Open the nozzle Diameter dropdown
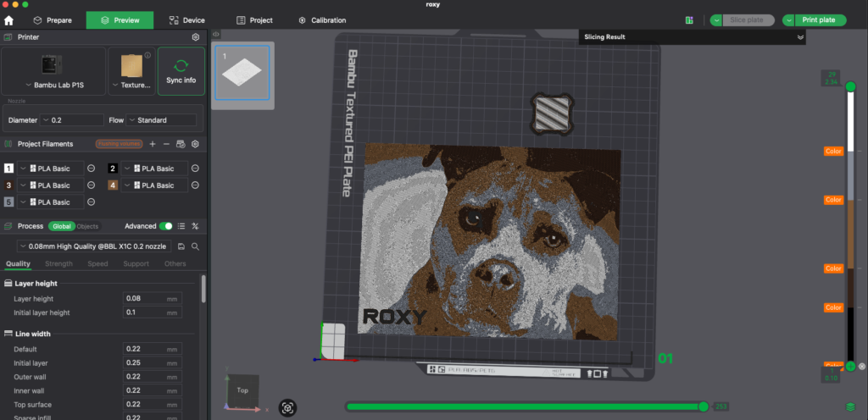Viewport: 868px width, 420px height. [x=72, y=120]
